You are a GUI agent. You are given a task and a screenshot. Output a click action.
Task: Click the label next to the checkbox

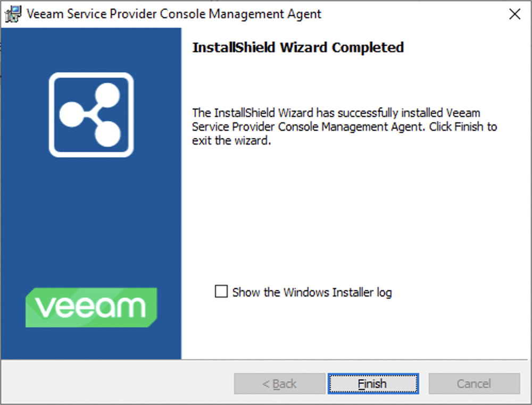pos(311,291)
